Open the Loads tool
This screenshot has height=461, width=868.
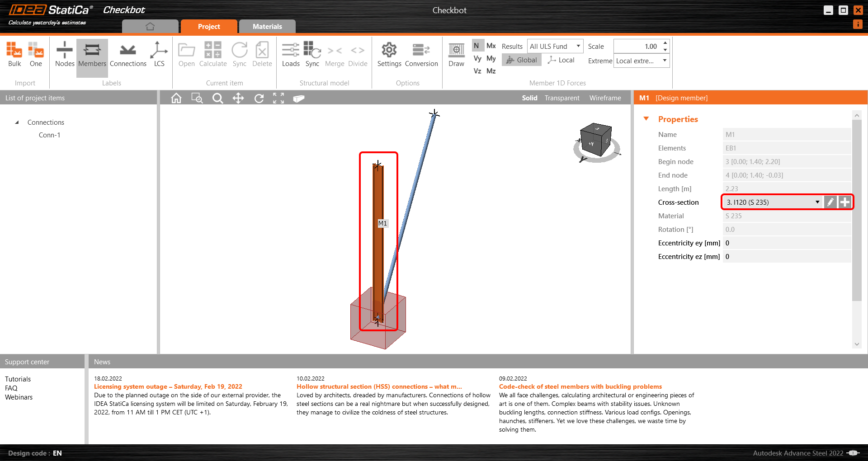(291, 54)
